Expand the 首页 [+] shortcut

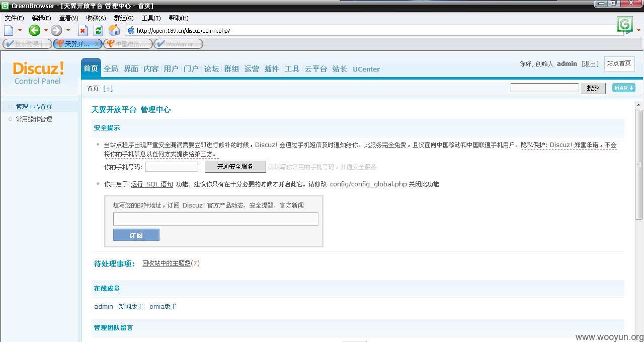[x=108, y=88]
